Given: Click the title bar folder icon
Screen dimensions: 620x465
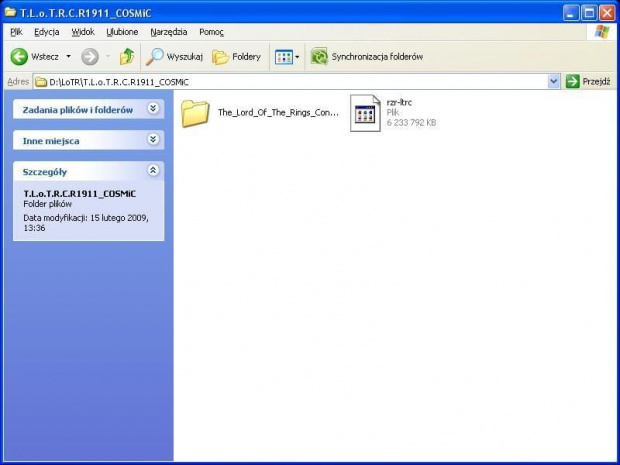Looking at the screenshot, I should coord(10,12).
